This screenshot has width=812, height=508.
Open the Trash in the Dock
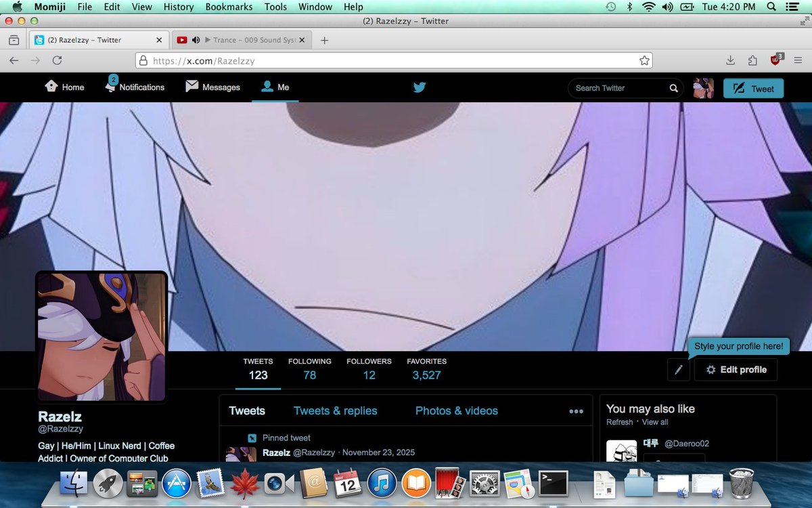pyautogui.click(x=742, y=483)
